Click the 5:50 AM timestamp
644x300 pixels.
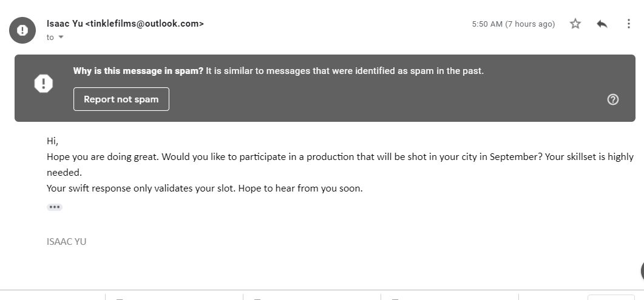pos(513,24)
